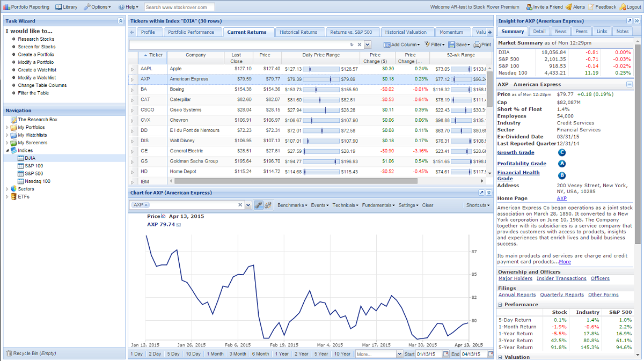644x361 pixels.
Task: Open the Alerts megaphone icon
Action: (569, 7)
